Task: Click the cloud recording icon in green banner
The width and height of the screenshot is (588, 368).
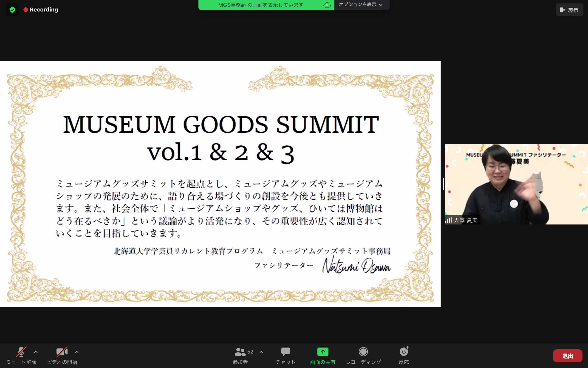Action: 327,5
